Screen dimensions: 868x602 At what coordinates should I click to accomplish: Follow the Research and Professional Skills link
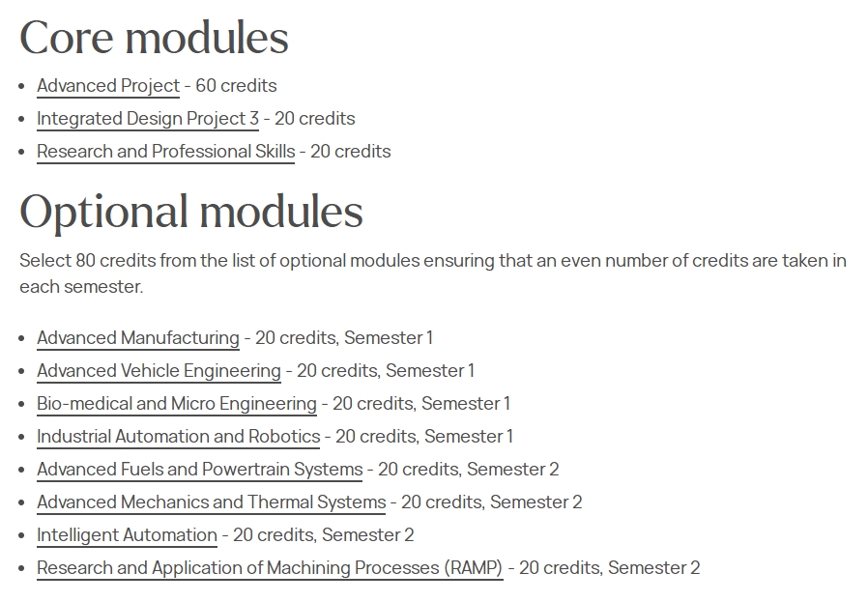[x=165, y=151]
